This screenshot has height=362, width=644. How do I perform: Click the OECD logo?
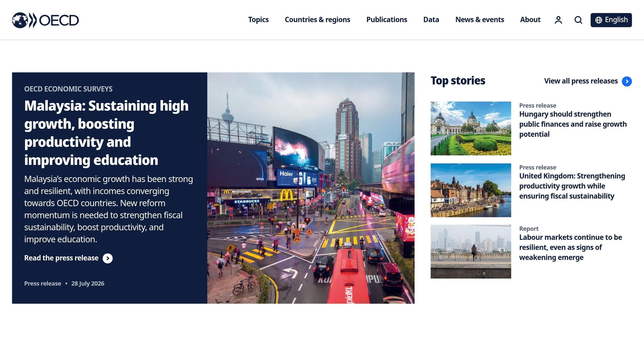(45, 20)
